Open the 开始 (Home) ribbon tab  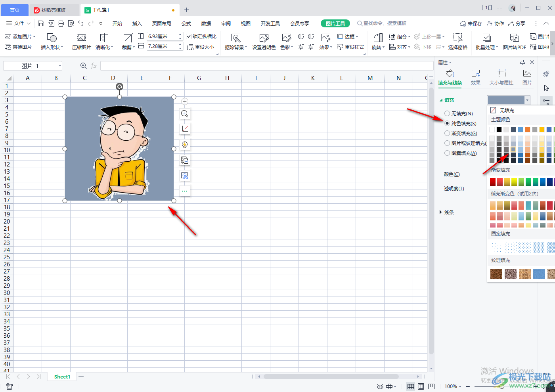click(x=117, y=23)
